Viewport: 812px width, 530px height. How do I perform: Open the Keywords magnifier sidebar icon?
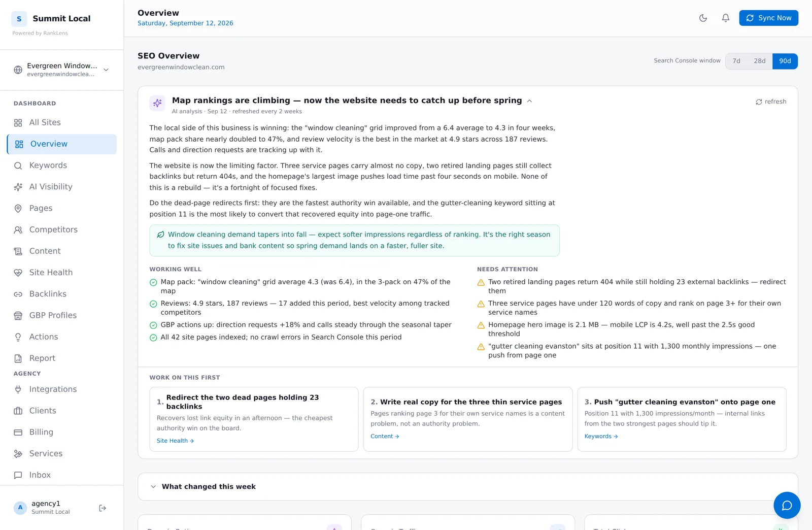[18, 165]
